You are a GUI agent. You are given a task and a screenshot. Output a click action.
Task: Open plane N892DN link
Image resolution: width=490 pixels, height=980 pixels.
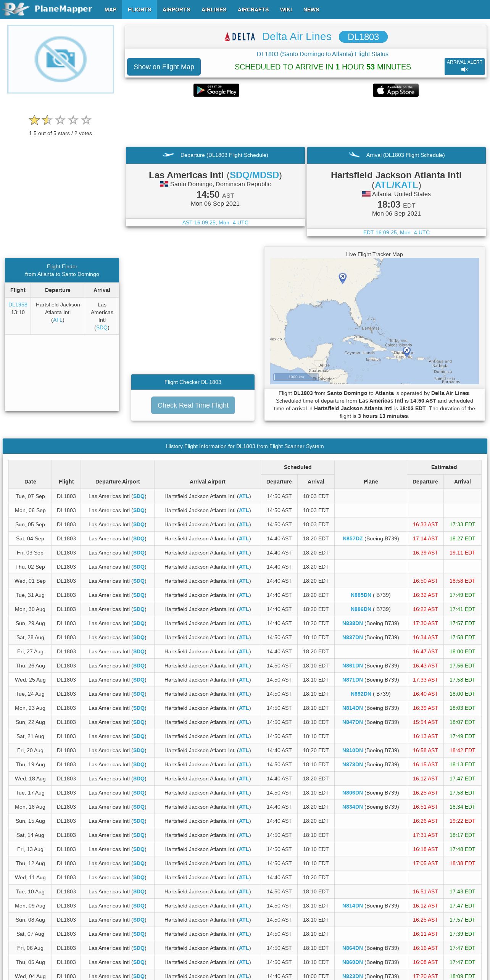pos(361,694)
